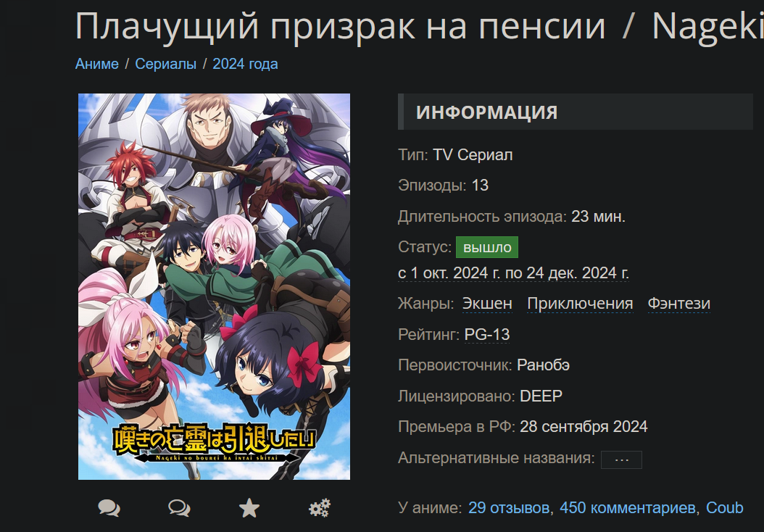The image size is (764, 532).
Task: Click the PG-13 rating label
Action: click(487, 334)
